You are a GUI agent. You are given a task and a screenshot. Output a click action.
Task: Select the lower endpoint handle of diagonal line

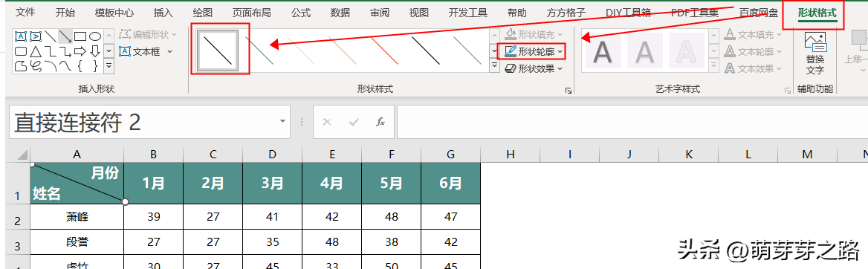point(125,202)
